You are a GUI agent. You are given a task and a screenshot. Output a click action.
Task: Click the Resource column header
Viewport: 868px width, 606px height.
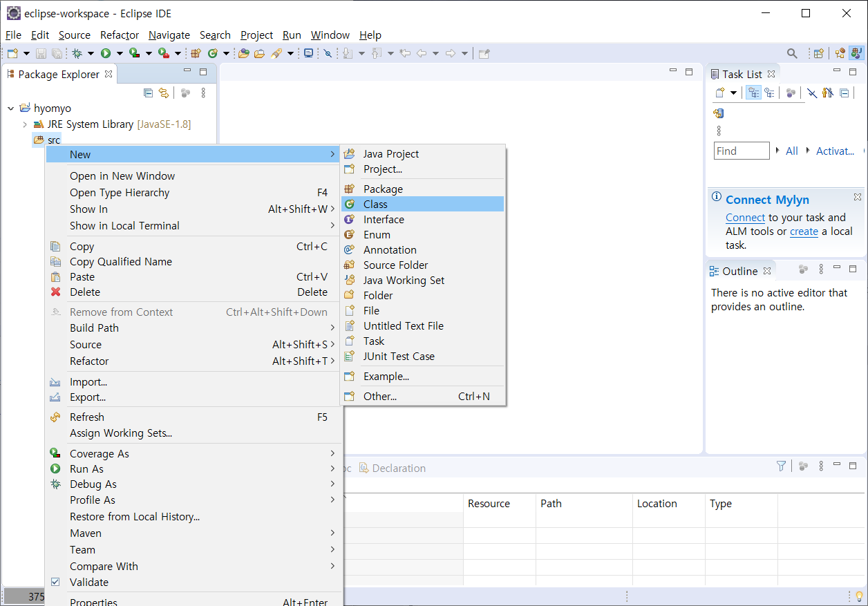click(499, 503)
